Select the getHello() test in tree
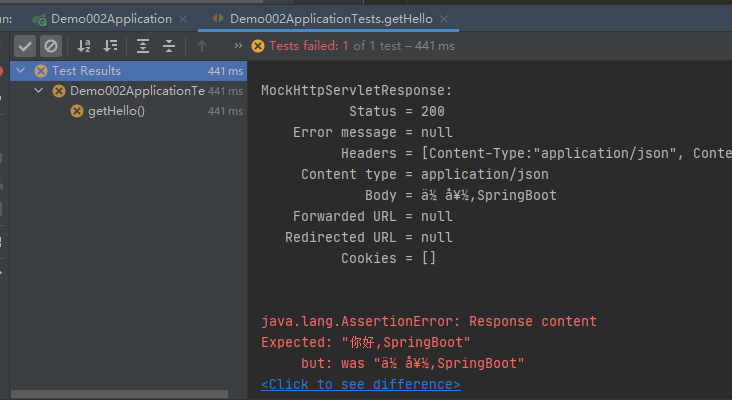The image size is (732, 400). pyautogui.click(x=116, y=111)
